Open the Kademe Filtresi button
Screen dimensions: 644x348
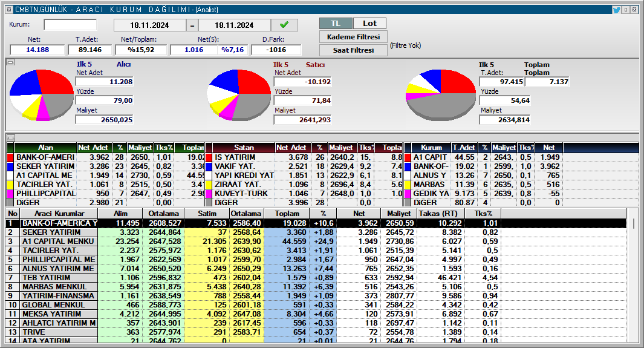click(x=353, y=37)
